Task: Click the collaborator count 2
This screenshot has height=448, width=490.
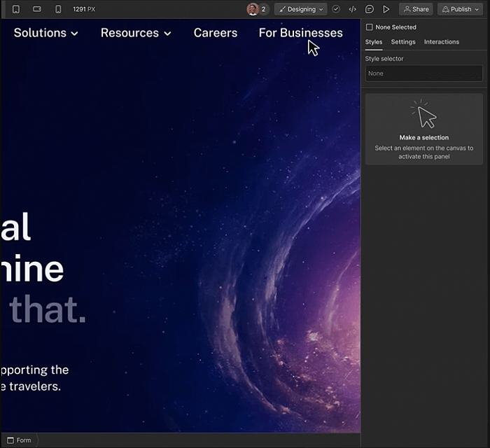Action: click(x=263, y=9)
